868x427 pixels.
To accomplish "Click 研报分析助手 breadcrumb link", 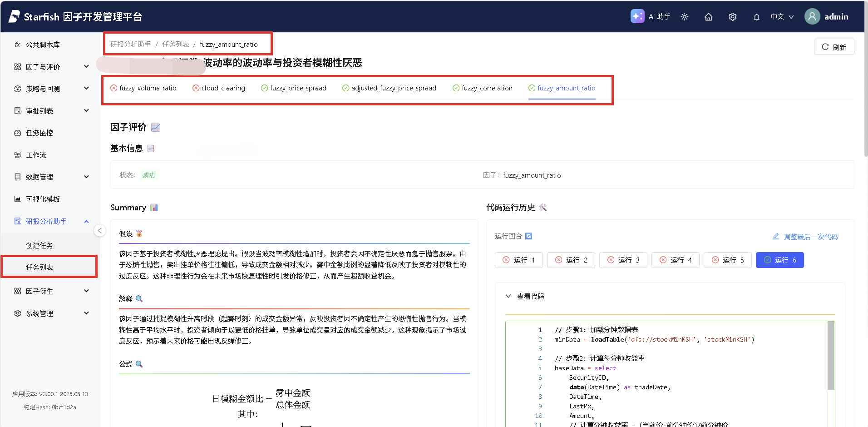I will [x=131, y=45].
